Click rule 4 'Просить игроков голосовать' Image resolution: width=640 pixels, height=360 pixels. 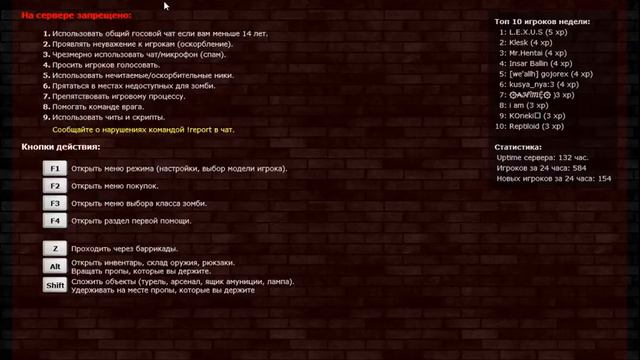[x=102, y=65]
